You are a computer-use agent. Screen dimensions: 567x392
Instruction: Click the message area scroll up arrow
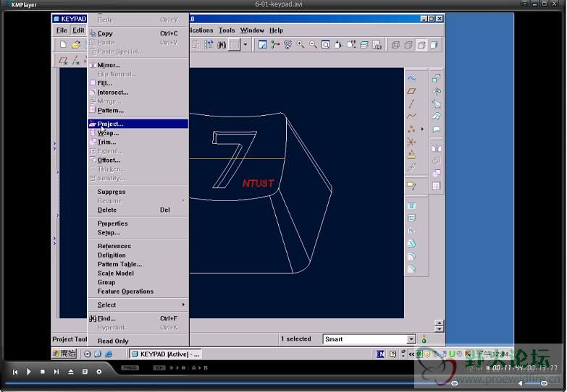point(439,323)
